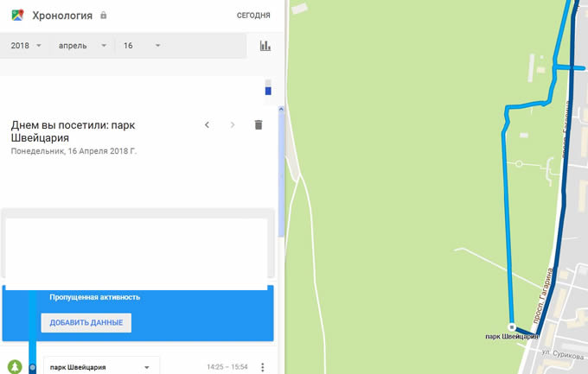The width and height of the screenshot is (588, 374).
Task: Click the green park tree icon
Action: point(15,367)
